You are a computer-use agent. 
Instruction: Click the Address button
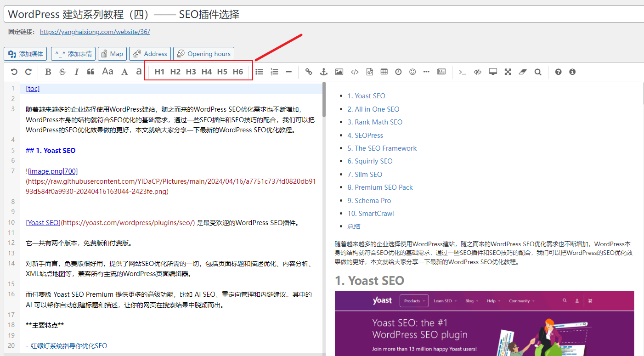tap(150, 54)
